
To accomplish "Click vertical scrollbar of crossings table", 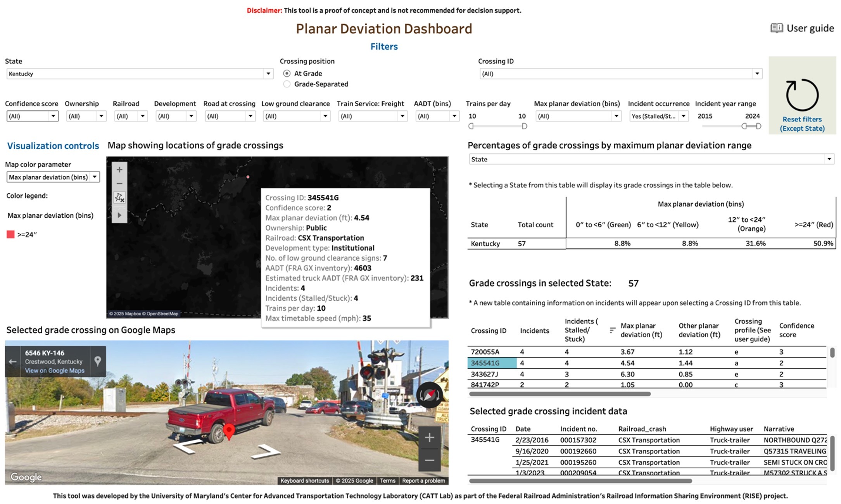I will point(832,353).
